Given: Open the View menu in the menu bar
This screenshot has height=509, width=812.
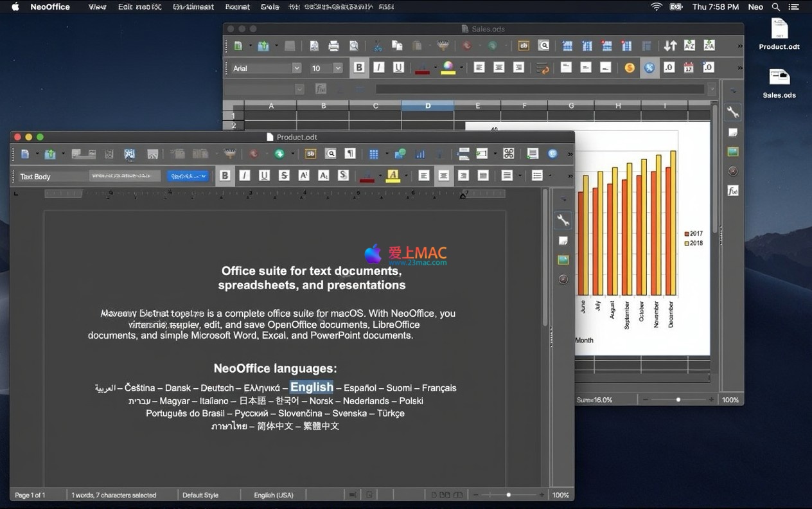Looking at the screenshot, I should (x=98, y=7).
